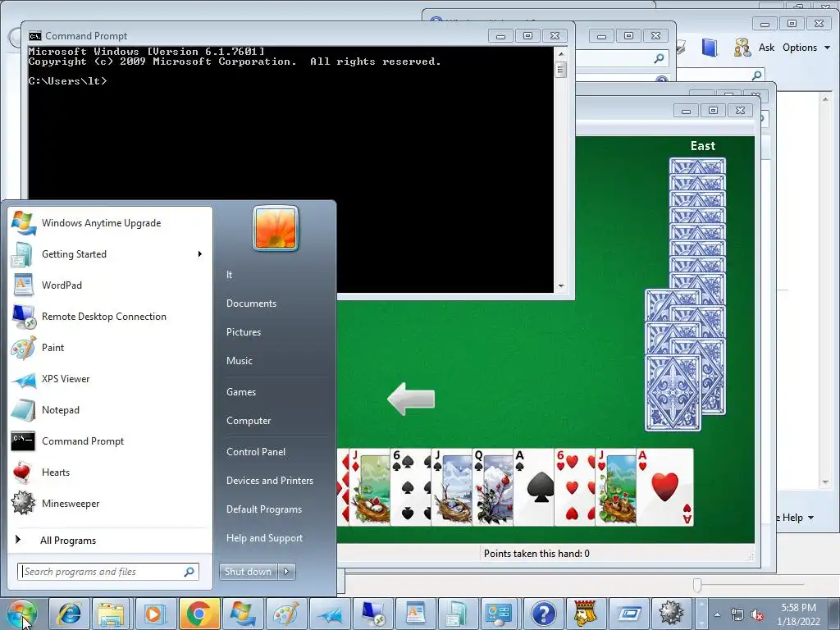Open the Command Prompt title bar system icon

[x=34, y=36]
